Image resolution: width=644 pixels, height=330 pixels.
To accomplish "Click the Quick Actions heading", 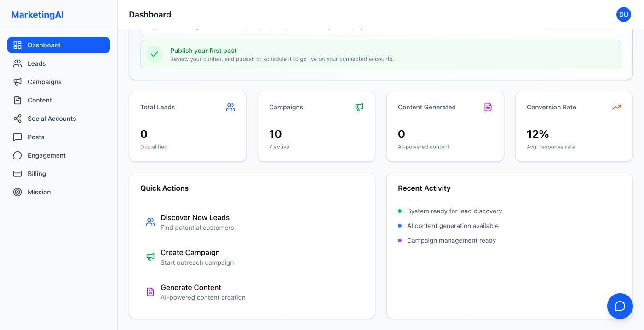I will click(x=164, y=188).
